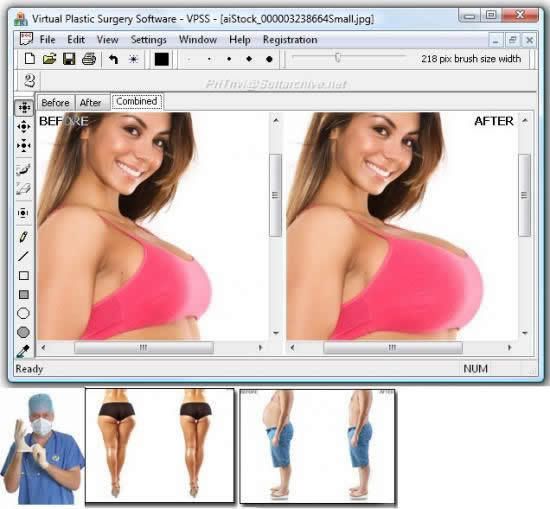Screen dimensions: 550x509
Task: Click the surgeon thumbnail image
Action: [x=42, y=449]
